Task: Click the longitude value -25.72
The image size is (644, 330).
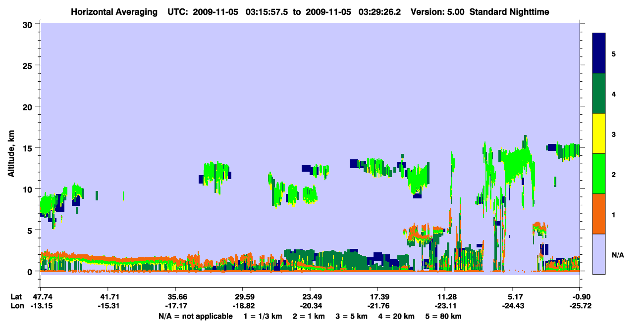Action: click(x=580, y=306)
